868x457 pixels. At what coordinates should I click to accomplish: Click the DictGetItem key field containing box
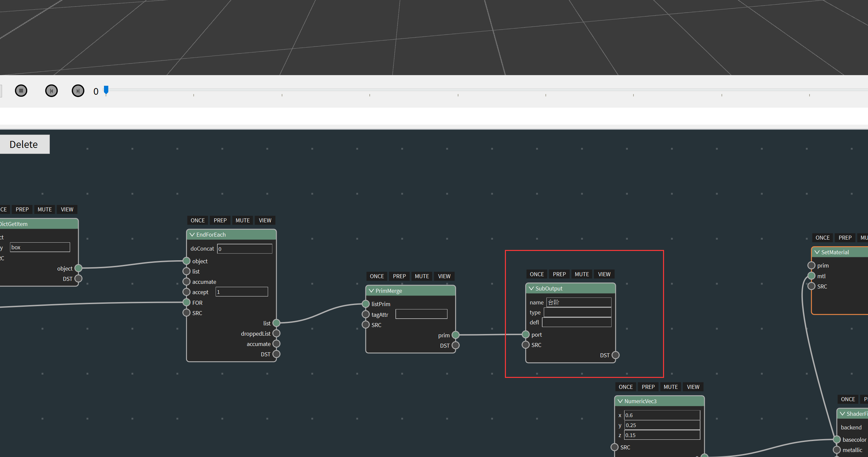tap(40, 247)
